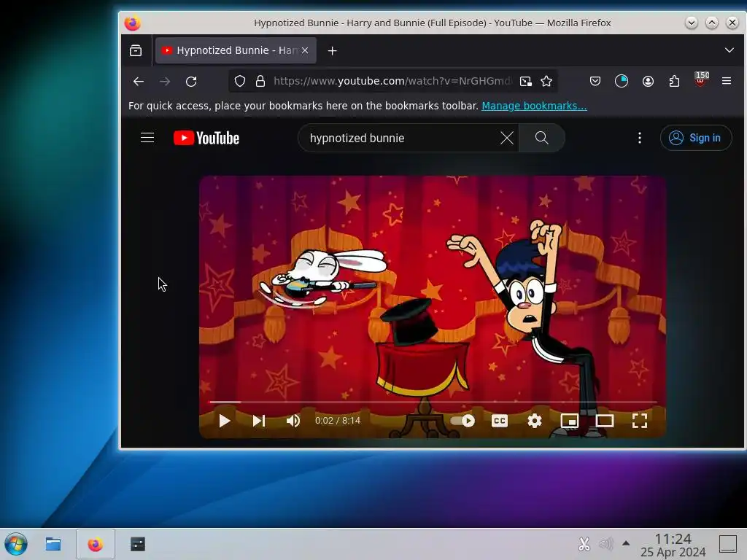This screenshot has height=560, width=747.
Task: Play the YouTube video
Action: pyautogui.click(x=225, y=421)
